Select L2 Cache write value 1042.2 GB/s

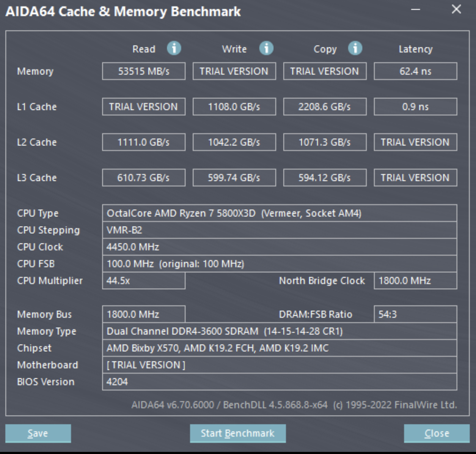pos(234,142)
